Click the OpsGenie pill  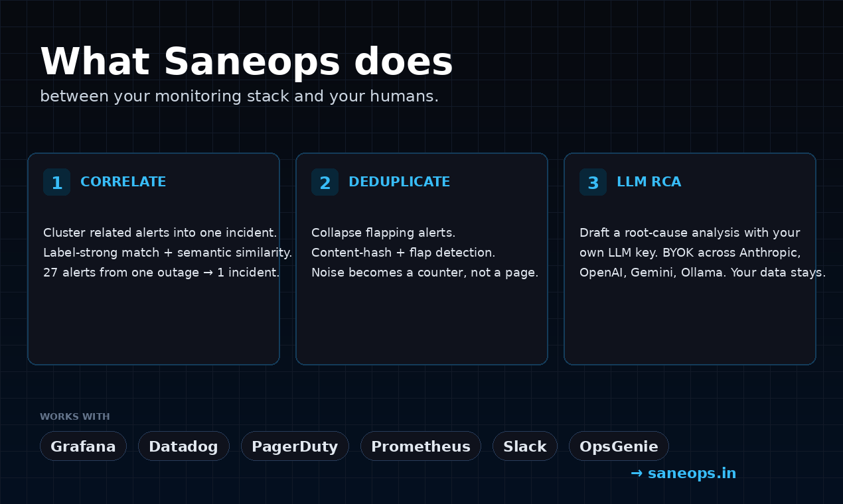coord(619,446)
